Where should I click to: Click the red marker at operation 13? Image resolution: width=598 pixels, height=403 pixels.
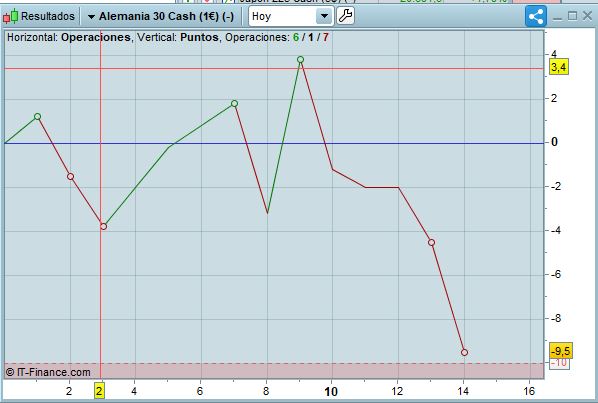click(x=431, y=242)
